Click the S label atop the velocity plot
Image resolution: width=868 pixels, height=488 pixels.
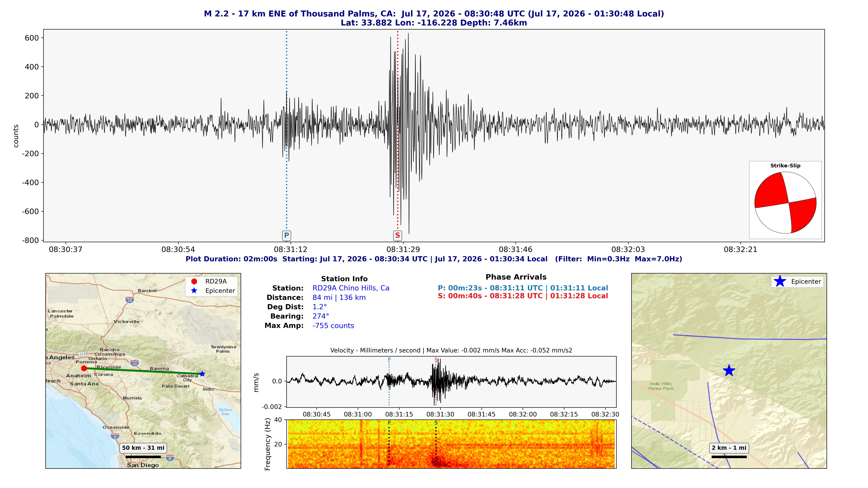pyautogui.click(x=436, y=360)
